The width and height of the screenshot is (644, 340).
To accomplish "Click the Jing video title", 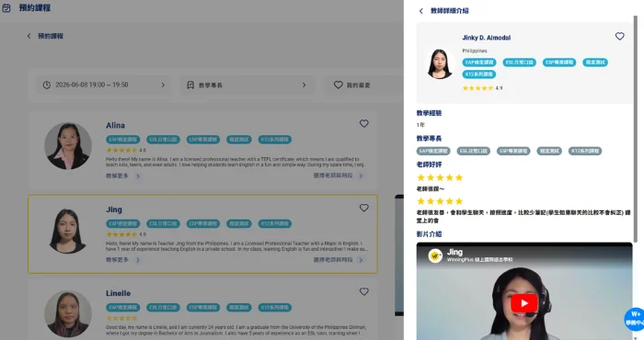I will coord(454,252).
